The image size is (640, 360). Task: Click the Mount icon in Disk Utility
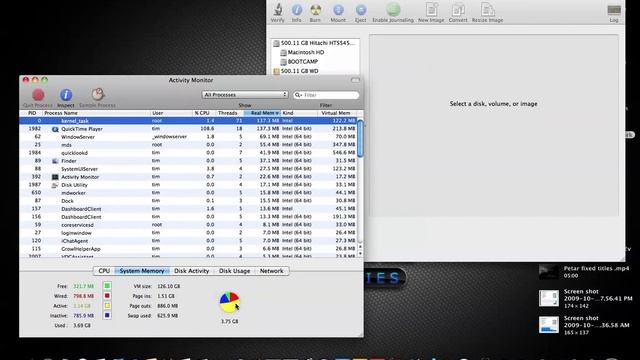(x=338, y=9)
